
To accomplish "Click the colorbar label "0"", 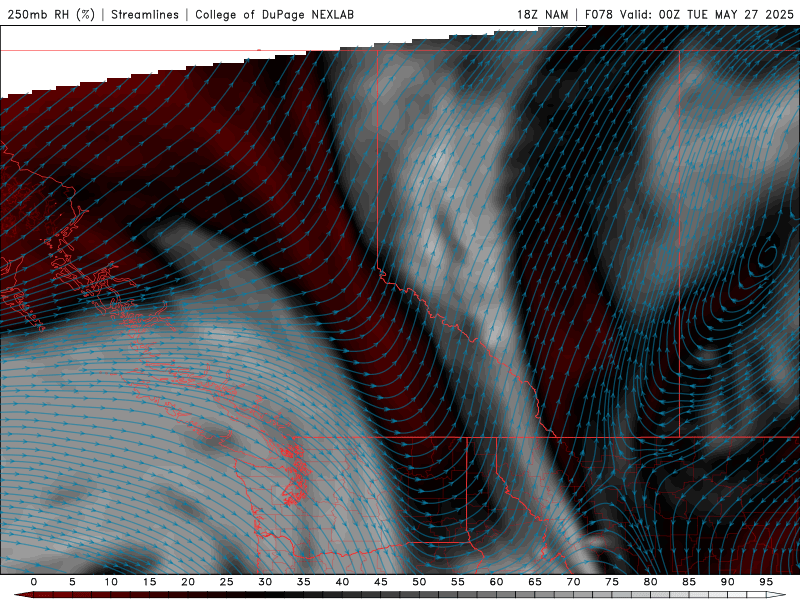I will [x=34, y=582].
